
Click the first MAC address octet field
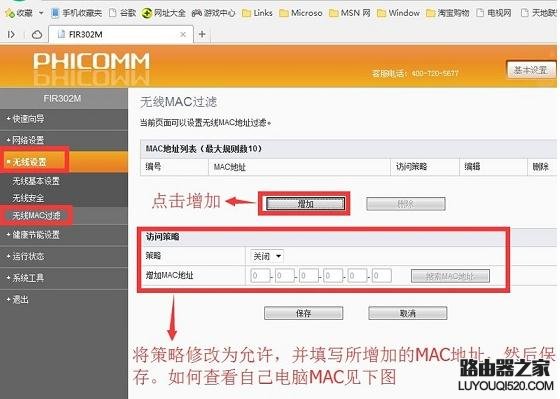tap(260, 276)
